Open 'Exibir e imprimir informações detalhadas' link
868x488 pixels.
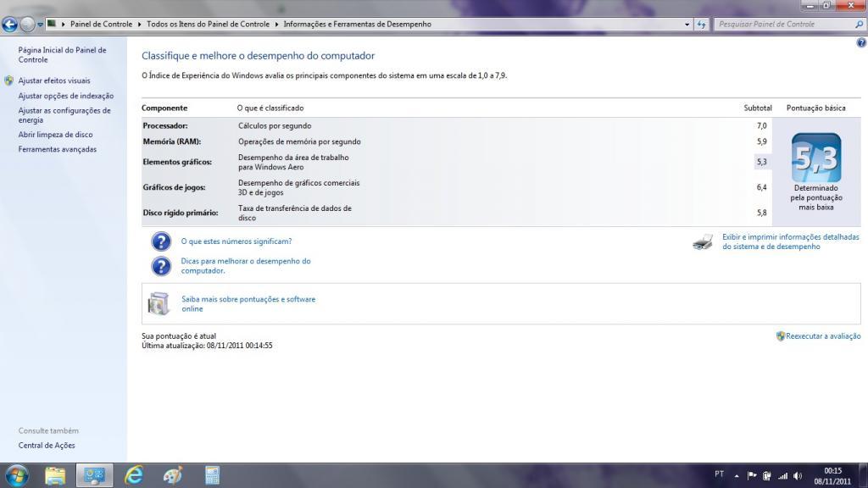(791, 241)
